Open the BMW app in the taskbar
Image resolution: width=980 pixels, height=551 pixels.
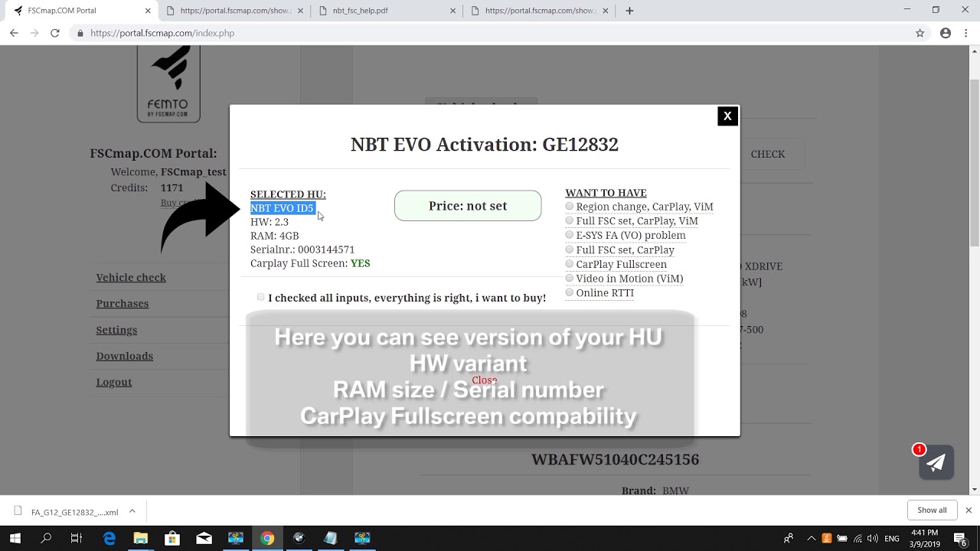(x=299, y=538)
